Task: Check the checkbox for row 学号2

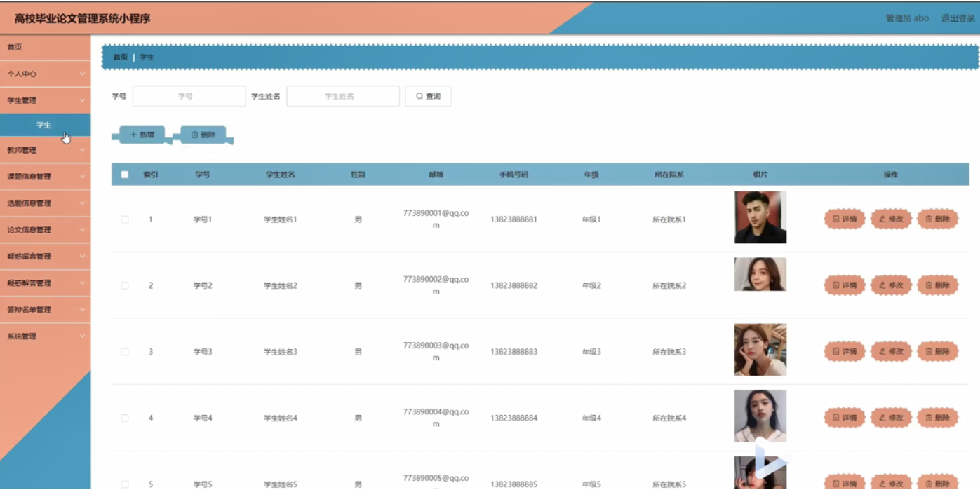Action: point(125,285)
